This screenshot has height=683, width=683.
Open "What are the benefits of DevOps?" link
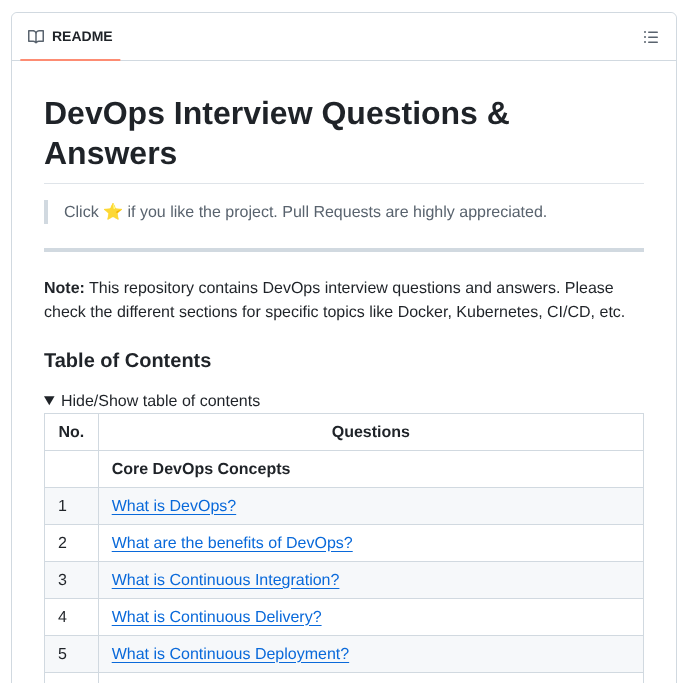[232, 543]
